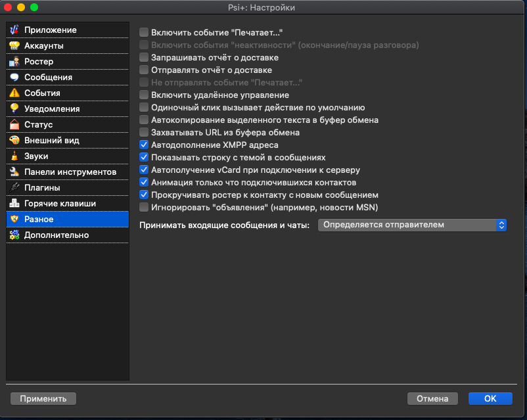Open the Аккаунты section icon

click(14, 46)
